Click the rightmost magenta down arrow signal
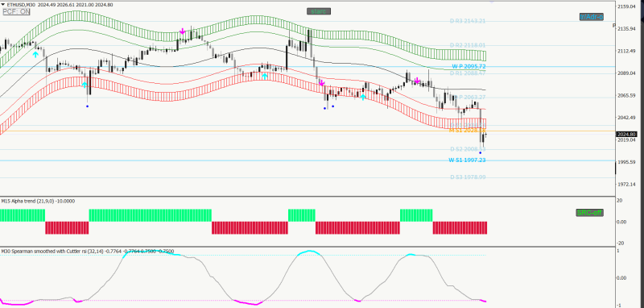The width and height of the screenshot is (644, 308). coord(417,81)
